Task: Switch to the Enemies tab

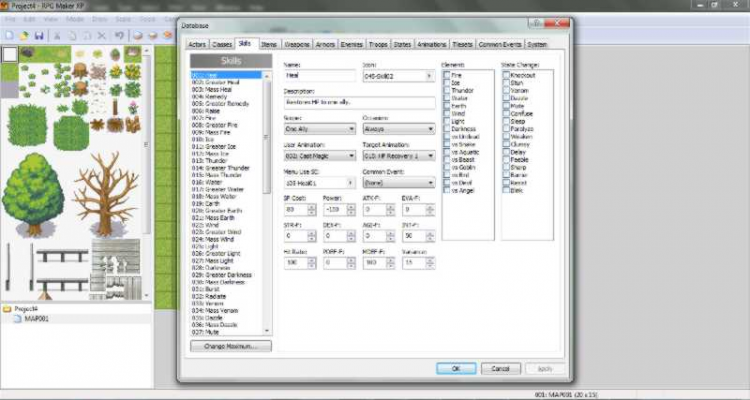Action: click(352, 44)
